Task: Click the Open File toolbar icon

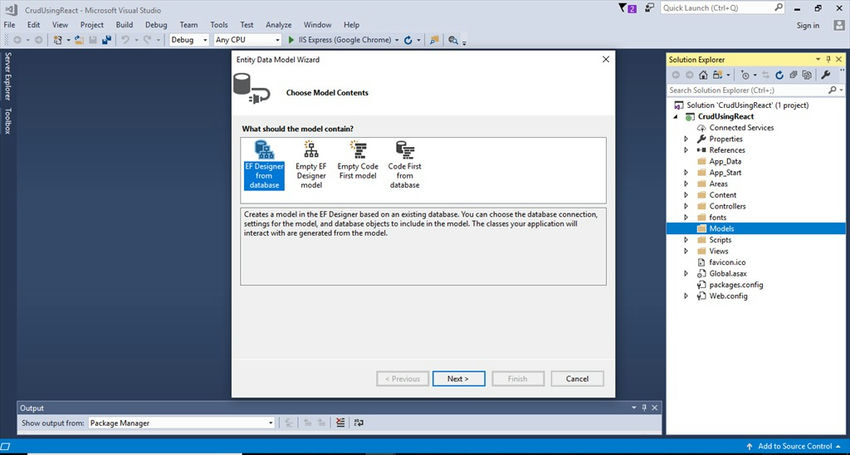Action: pos(79,40)
